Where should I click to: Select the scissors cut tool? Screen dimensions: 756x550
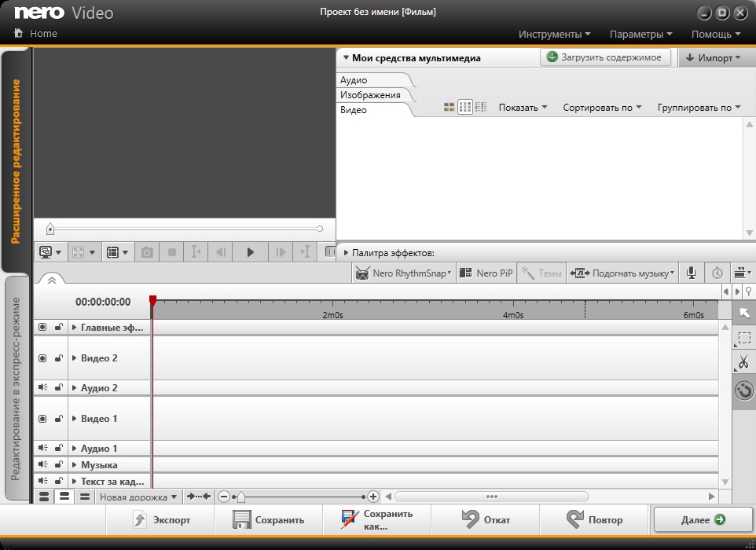click(x=743, y=362)
